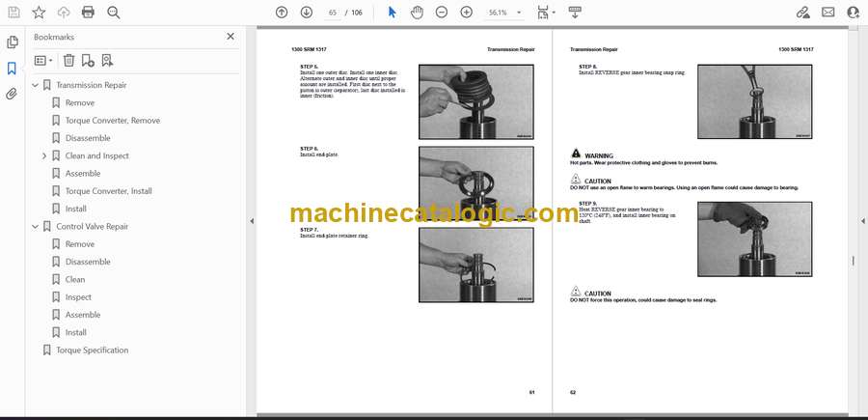Jump to Torque Converter, Remove bookmark
This screenshot has height=420, width=868.
point(113,121)
